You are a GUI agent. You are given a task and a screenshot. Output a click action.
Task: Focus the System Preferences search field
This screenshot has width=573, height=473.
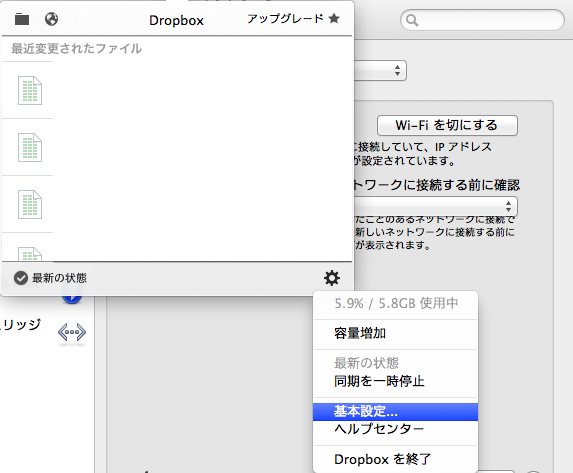[x=482, y=20]
